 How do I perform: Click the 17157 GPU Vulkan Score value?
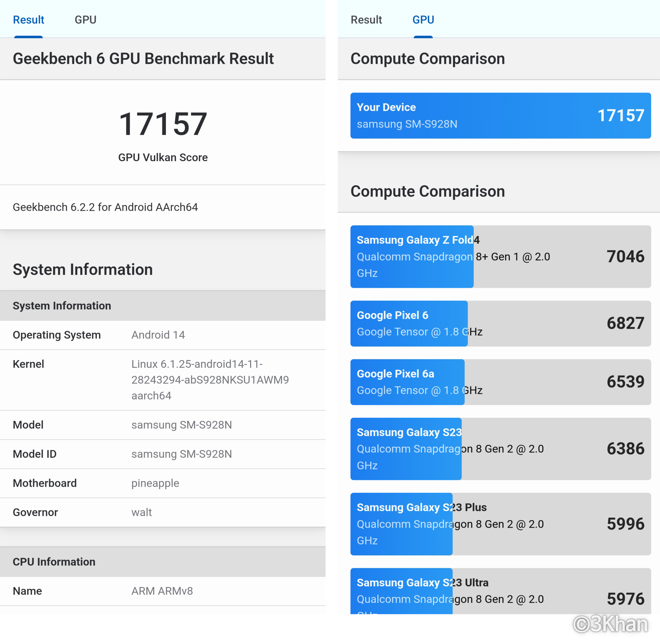tap(163, 124)
